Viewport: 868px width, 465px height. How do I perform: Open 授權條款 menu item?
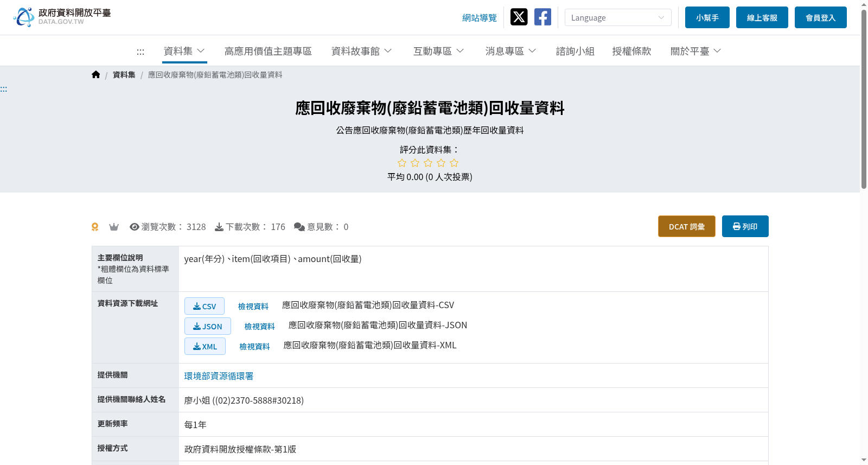click(631, 51)
